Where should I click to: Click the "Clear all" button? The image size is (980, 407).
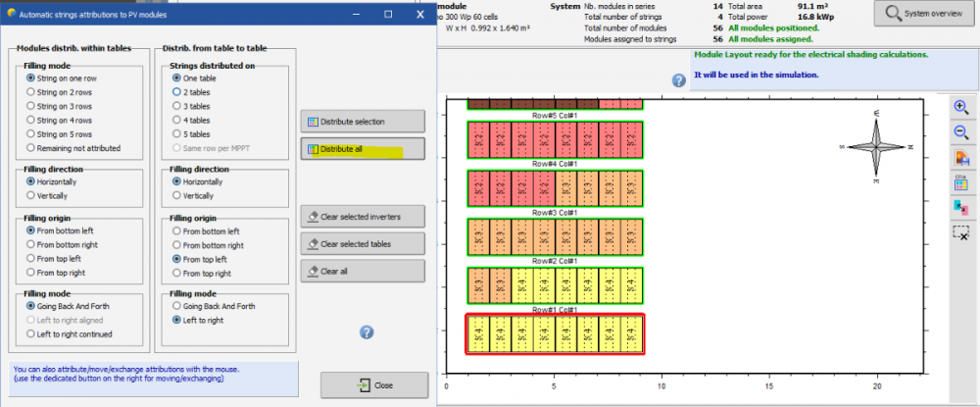pos(363,271)
